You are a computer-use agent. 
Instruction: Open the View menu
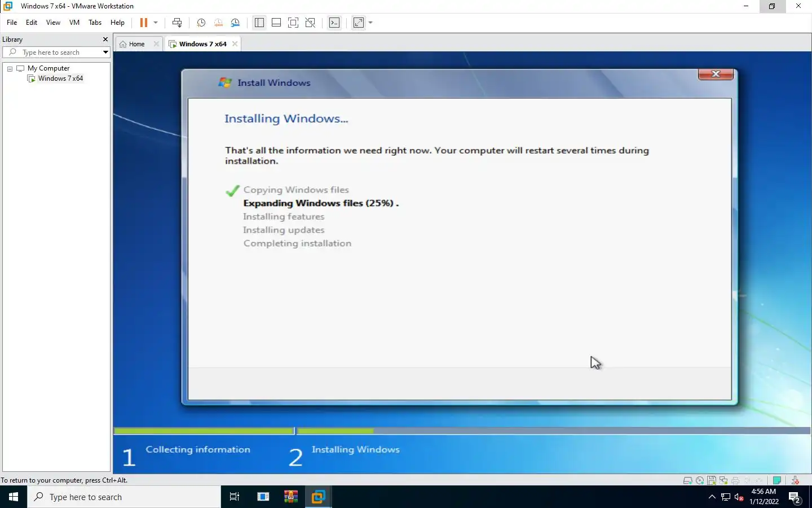click(53, 23)
